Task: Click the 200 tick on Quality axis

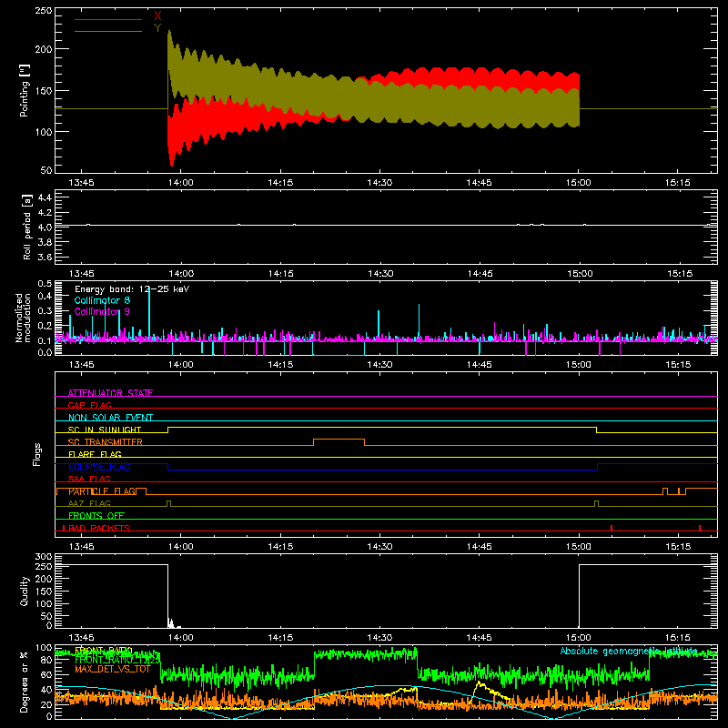Action: (x=44, y=580)
